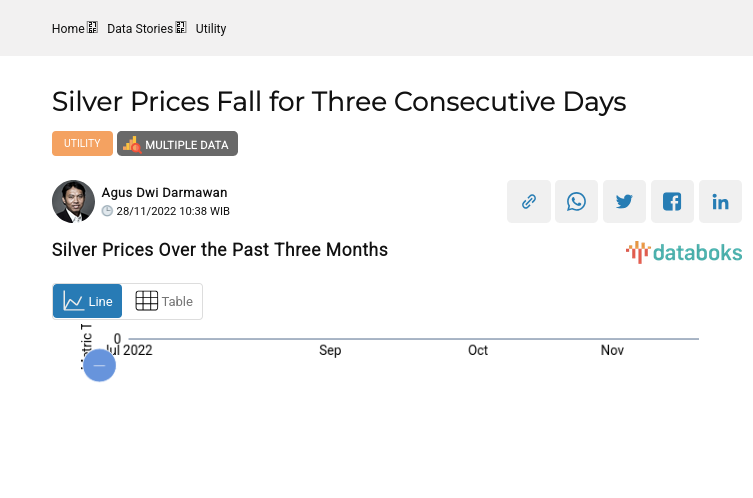Share the article on Twitter
The image size is (753, 498).
624,202
